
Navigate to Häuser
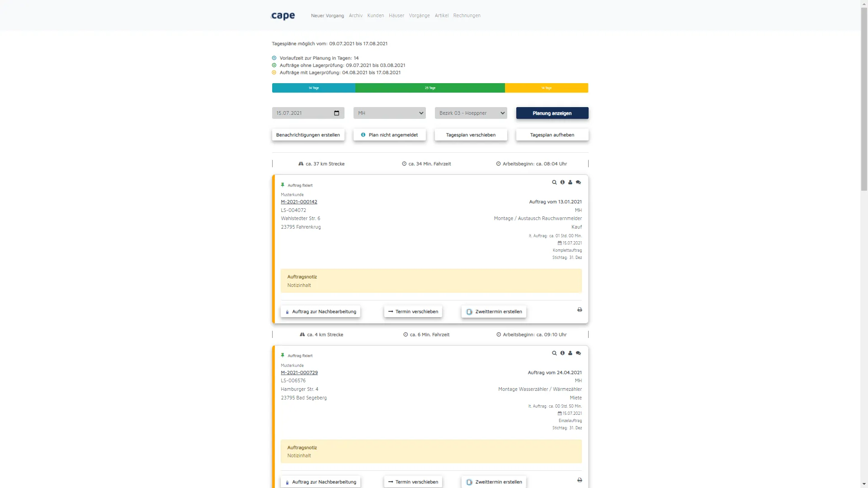click(396, 15)
